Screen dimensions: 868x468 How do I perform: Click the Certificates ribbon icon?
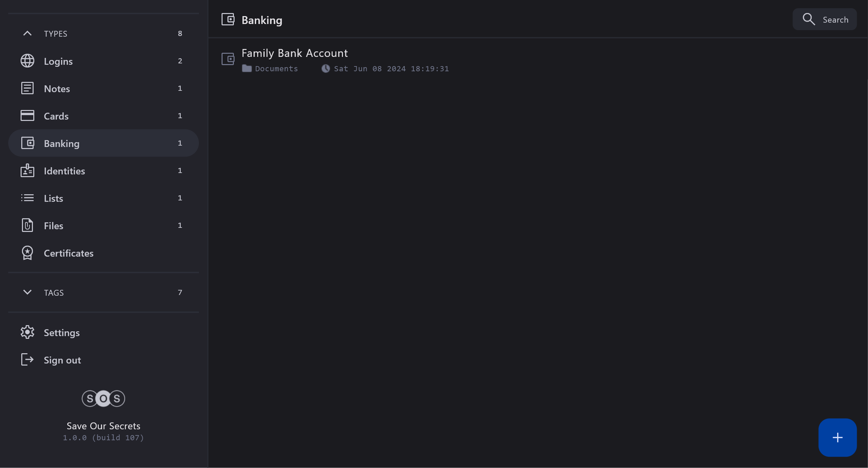pos(27,253)
